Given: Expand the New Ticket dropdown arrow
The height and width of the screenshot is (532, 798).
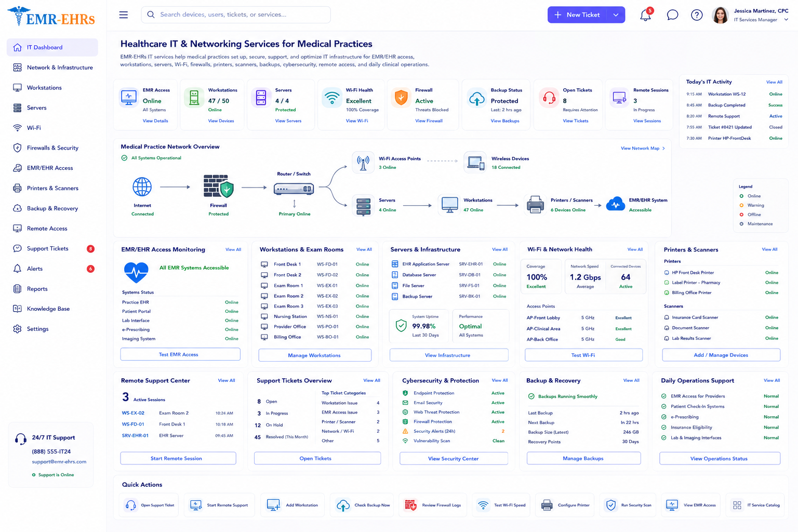Looking at the screenshot, I should click(x=616, y=15).
